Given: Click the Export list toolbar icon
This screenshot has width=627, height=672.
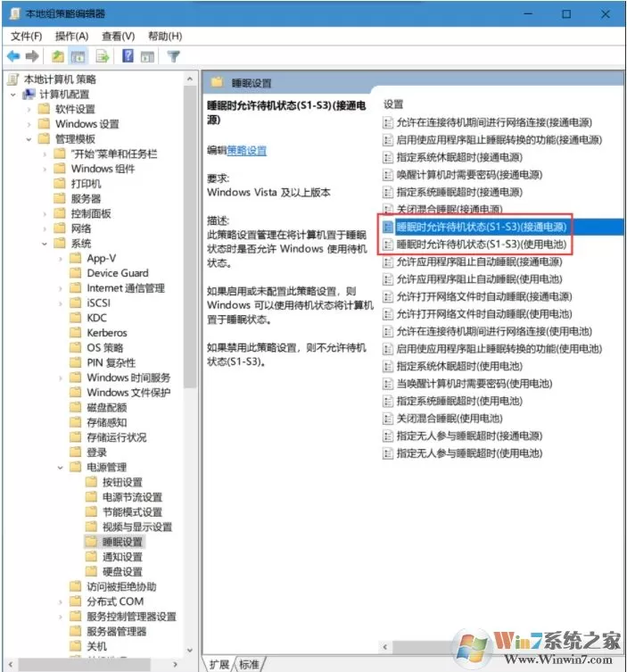Looking at the screenshot, I should (x=103, y=56).
